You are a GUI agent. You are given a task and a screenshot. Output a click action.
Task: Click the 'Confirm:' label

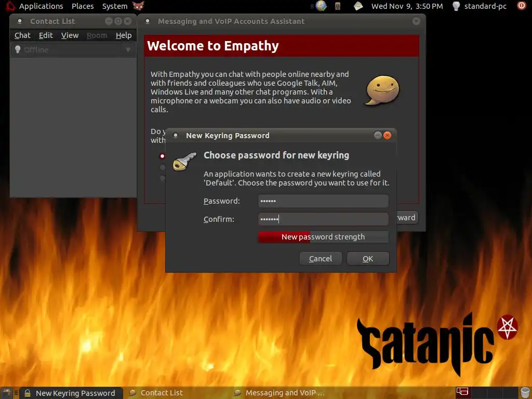[x=219, y=219]
